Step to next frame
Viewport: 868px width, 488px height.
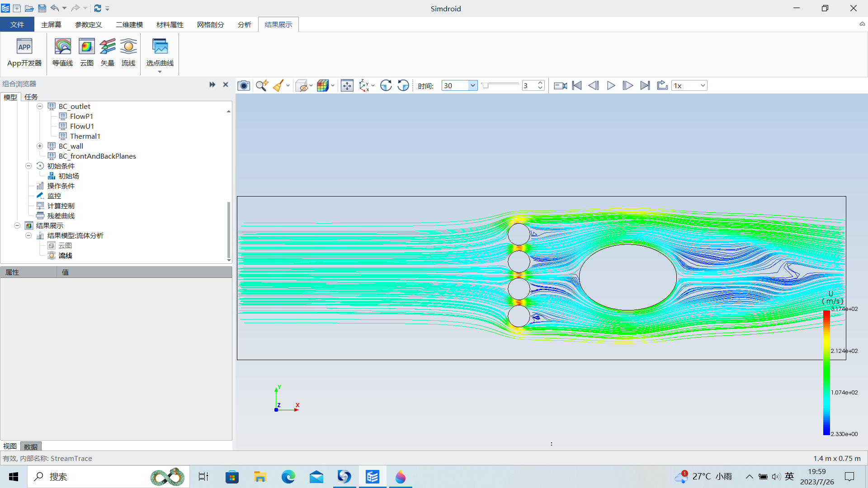point(627,85)
